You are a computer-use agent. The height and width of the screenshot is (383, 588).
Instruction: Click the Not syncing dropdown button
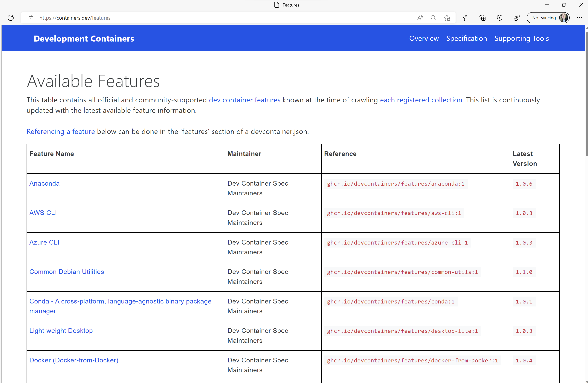[x=548, y=18]
